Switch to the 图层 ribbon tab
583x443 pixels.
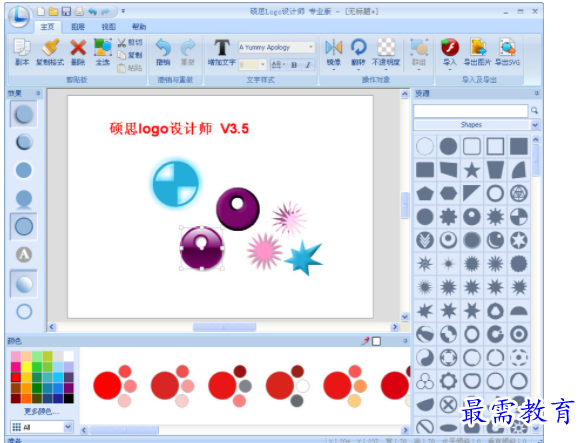pos(78,27)
